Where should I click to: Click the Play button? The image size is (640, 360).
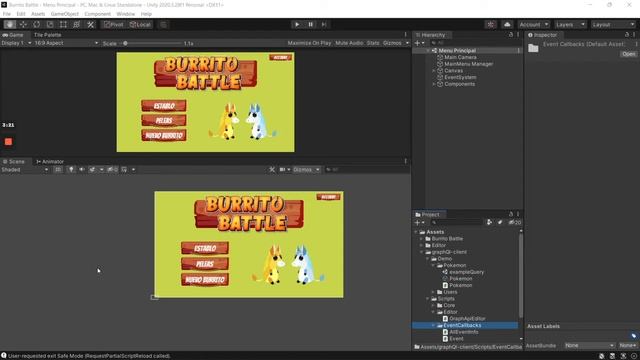(297, 24)
